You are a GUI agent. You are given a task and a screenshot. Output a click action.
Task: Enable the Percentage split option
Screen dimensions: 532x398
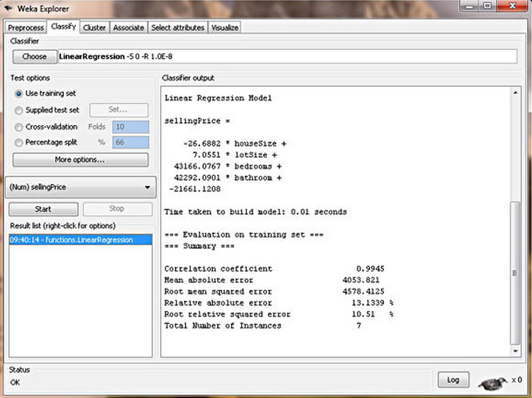click(19, 142)
